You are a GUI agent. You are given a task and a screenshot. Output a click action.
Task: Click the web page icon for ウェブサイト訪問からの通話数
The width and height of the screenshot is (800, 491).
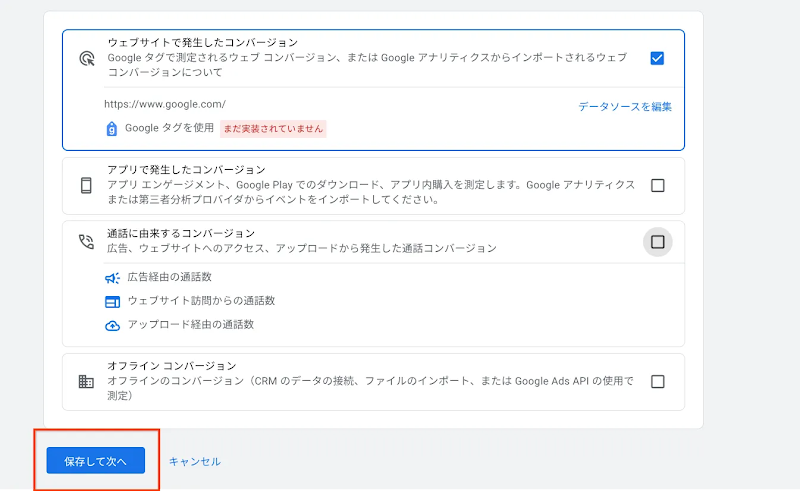point(112,302)
